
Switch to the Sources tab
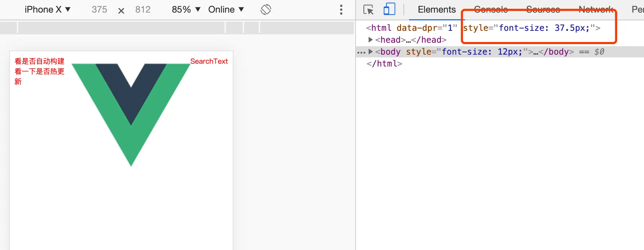[x=543, y=9]
